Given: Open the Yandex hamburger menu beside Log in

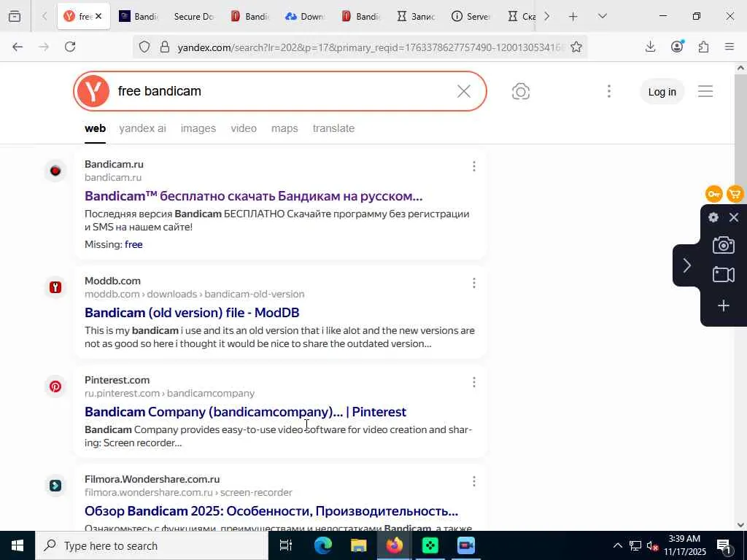Looking at the screenshot, I should click(x=705, y=91).
